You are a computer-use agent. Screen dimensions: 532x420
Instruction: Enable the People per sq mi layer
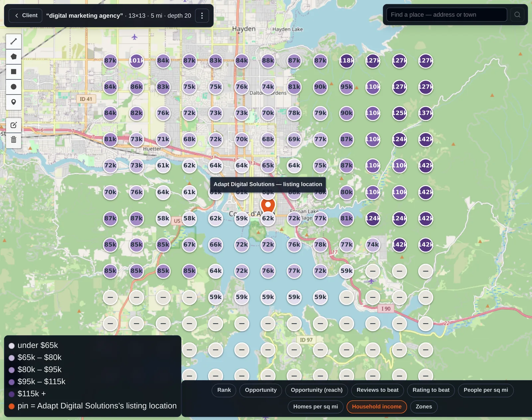click(486, 390)
